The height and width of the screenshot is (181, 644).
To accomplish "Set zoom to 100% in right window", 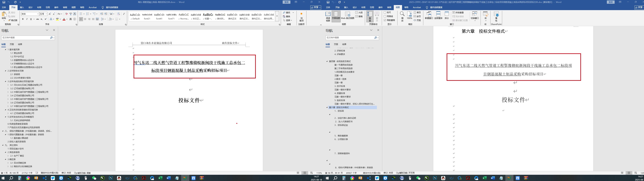I will 409,16.
